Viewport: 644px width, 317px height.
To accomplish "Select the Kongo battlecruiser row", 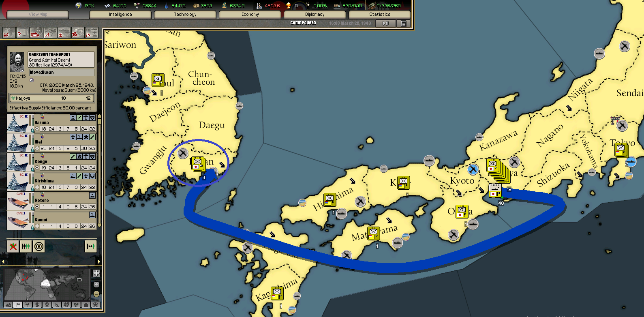I will (51, 162).
